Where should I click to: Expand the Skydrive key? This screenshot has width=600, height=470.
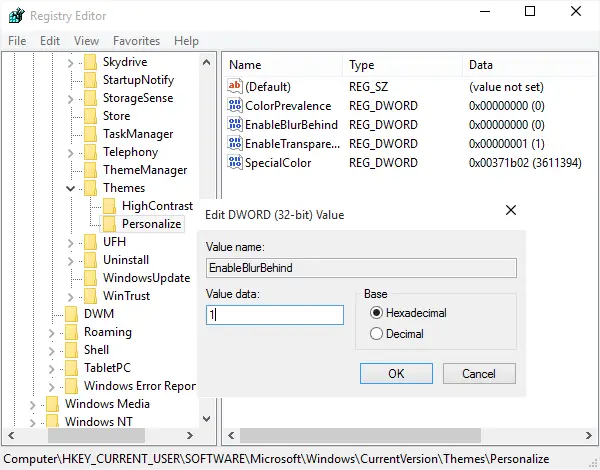[x=70, y=63]
